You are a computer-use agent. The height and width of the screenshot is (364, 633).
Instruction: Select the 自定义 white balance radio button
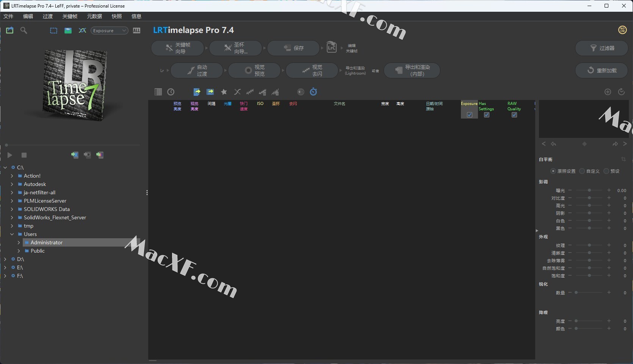click(x=582, y=171)
